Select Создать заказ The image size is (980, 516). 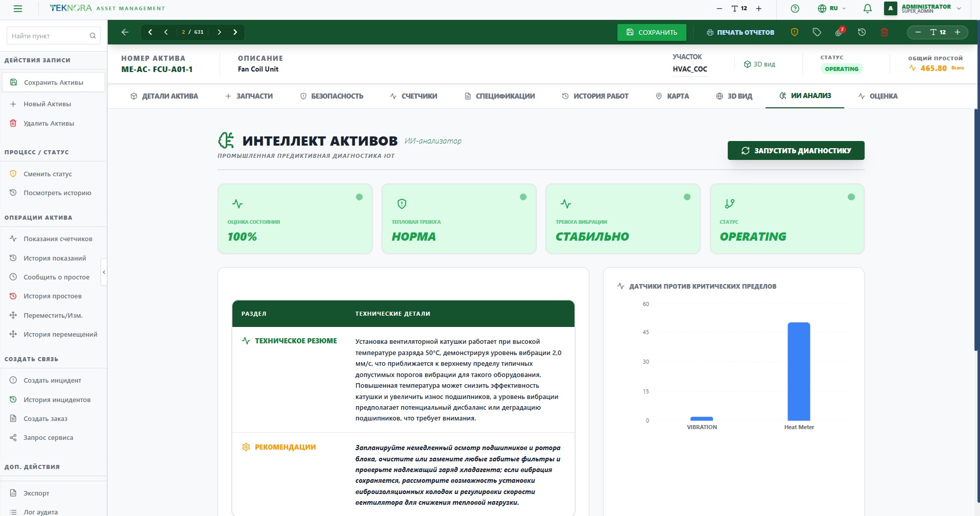click(x=53, y=418)
